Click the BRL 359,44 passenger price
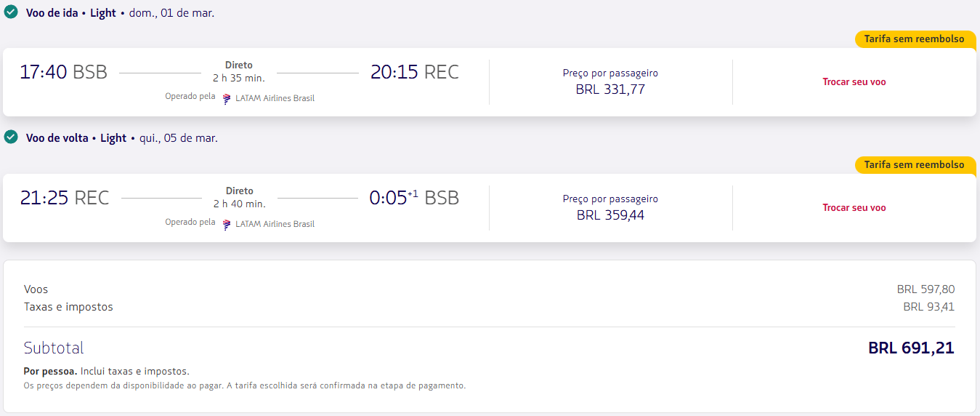980x416 pixels. 610,215
